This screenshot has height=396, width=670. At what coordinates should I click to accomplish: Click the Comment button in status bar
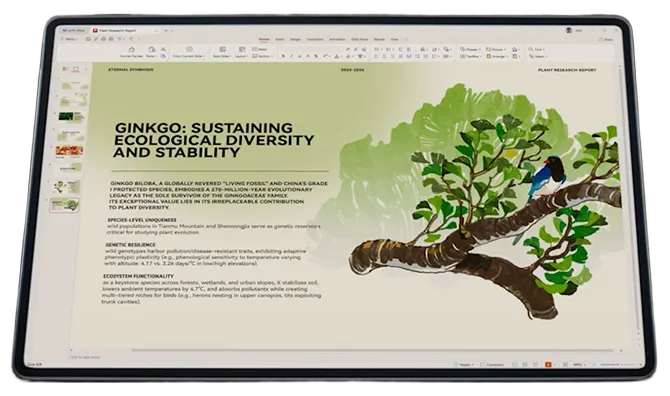point(492,365)
